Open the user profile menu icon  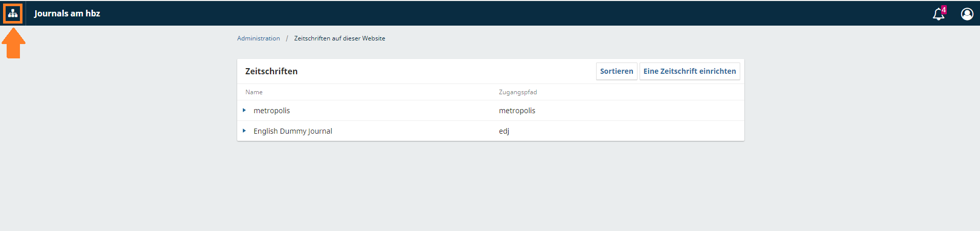point(967,14)
